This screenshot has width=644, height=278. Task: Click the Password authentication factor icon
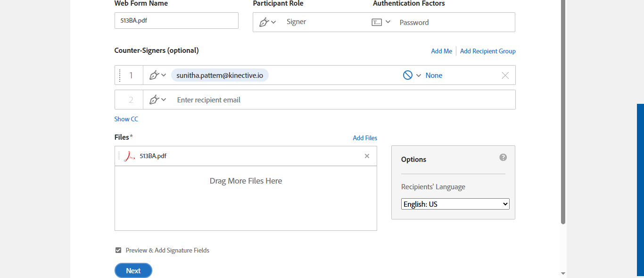pyautogui.click(x=377, y=22)
